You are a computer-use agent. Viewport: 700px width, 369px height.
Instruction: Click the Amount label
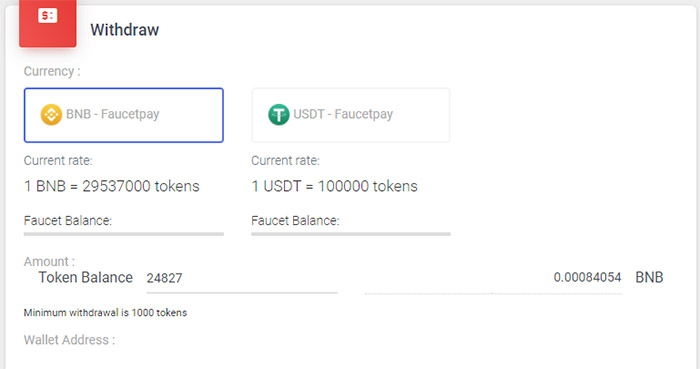[49, 261]
